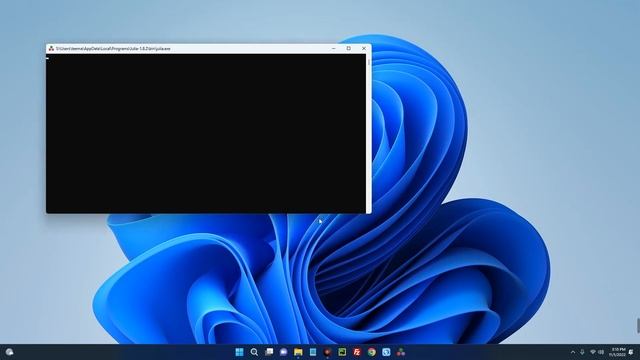Minimize the Julia console window
Screen dimensions: 640x360
pos(334,49)
